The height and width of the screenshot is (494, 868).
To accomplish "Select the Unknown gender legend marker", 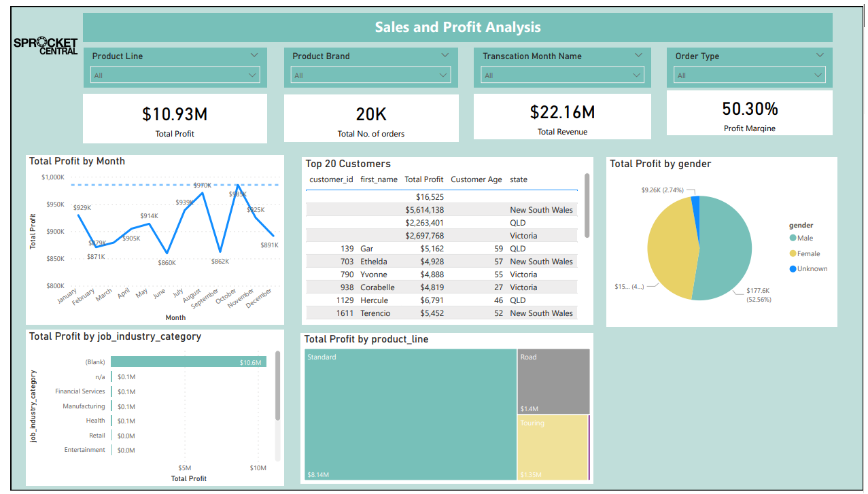I will [793, 269].
